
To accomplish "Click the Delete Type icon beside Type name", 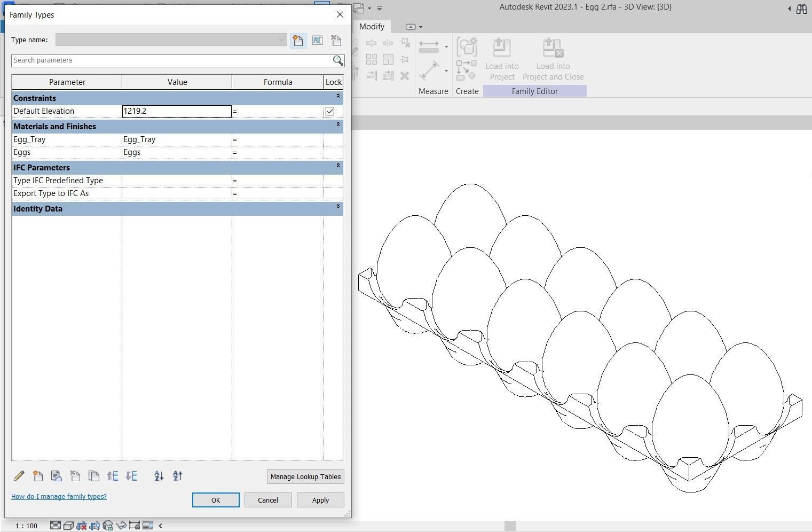I will coord(336,40).
